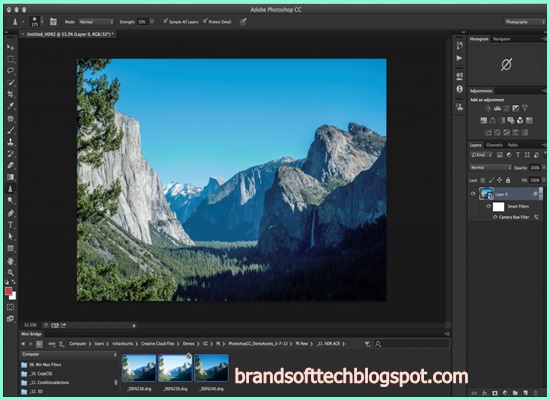Viewport: 550px width, 400px height.
Task: Open the Photography workspace dropdown
Action: coord(525,22)
